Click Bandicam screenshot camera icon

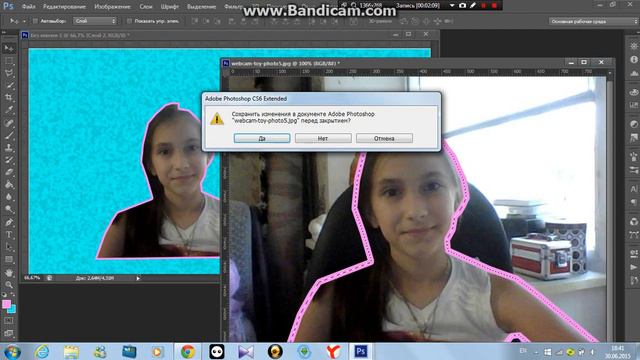pos(462,6)
